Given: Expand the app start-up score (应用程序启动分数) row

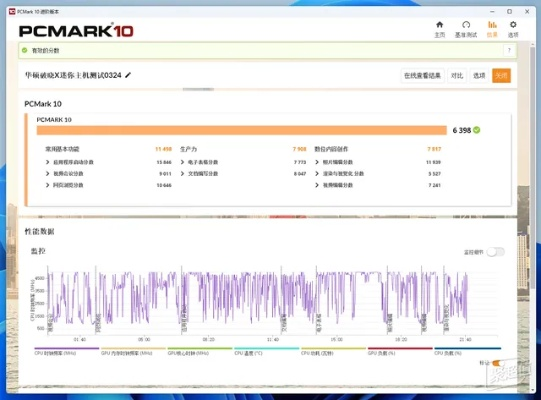Looking at the screenshot, I should (x=48, y=162).
